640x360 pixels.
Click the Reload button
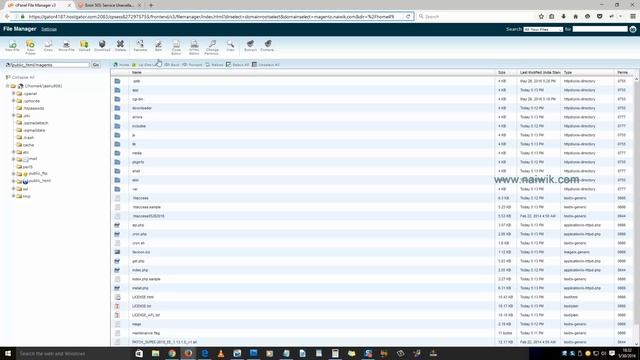214,64
